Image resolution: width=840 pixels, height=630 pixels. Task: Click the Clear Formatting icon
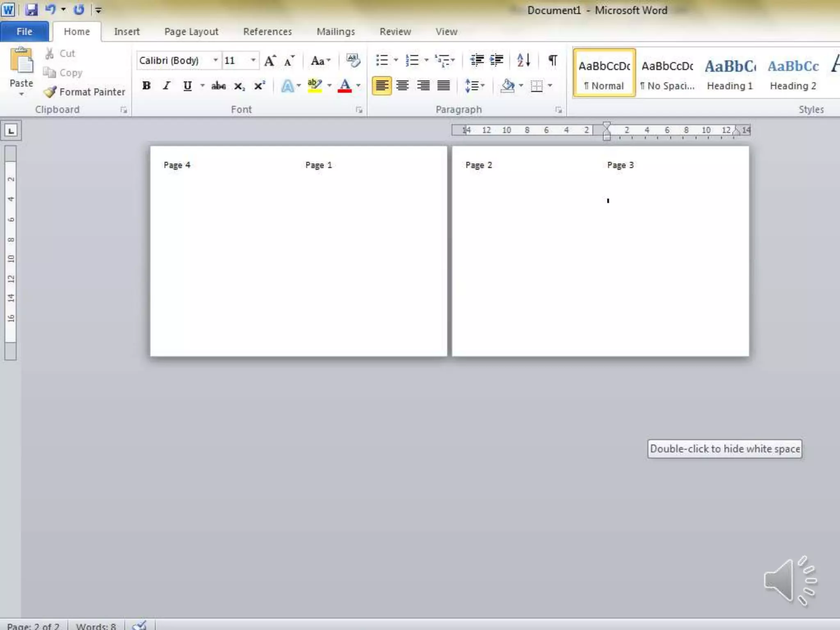click(x=353, y=61)
